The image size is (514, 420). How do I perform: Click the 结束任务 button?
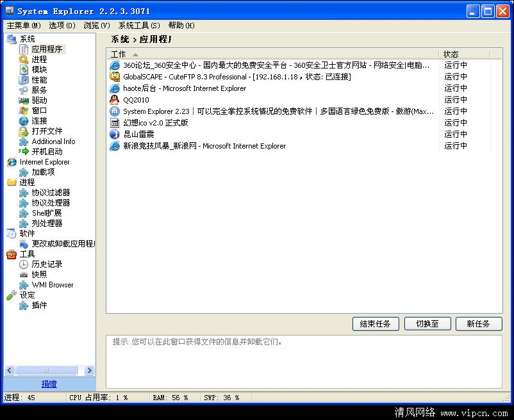pyautogui.click(x=376, y=324)
